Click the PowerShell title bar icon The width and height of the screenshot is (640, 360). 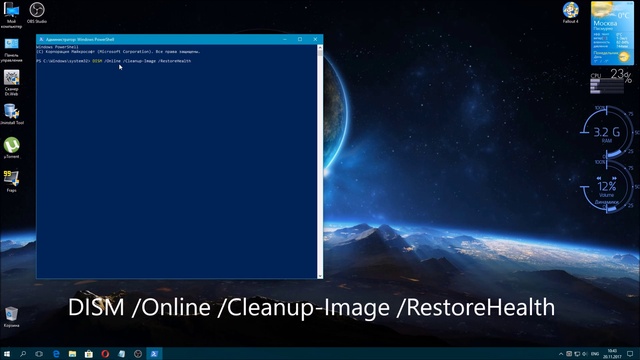41,40
